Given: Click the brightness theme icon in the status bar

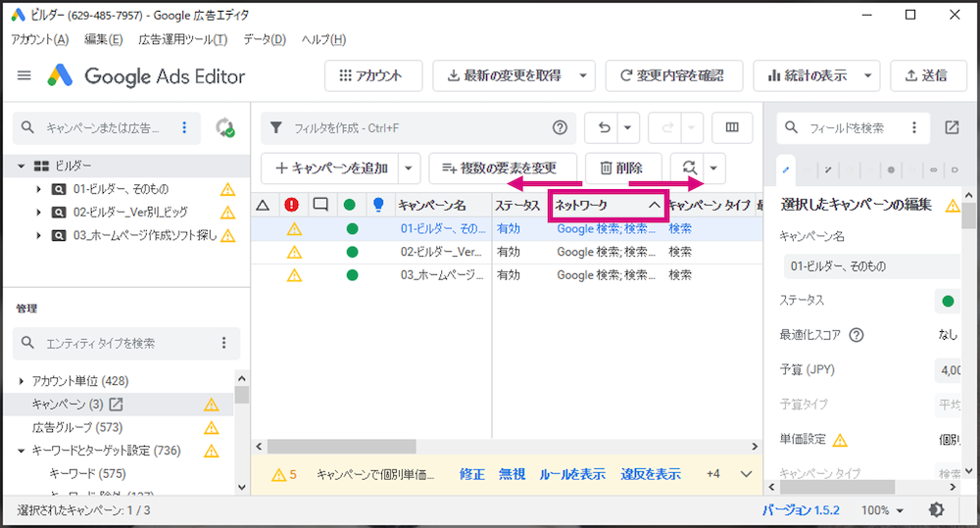Looking at the screenshot, I should point(936,510).
